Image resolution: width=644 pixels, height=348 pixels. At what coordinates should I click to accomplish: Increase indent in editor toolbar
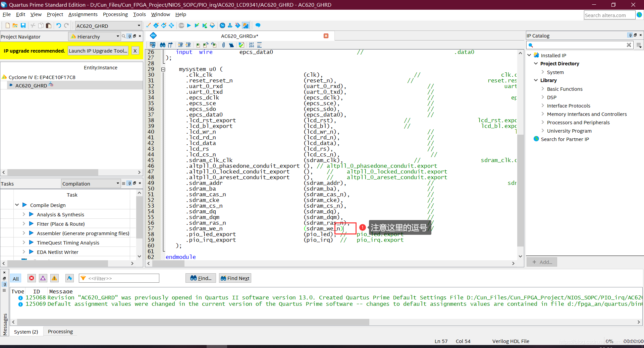180,45
